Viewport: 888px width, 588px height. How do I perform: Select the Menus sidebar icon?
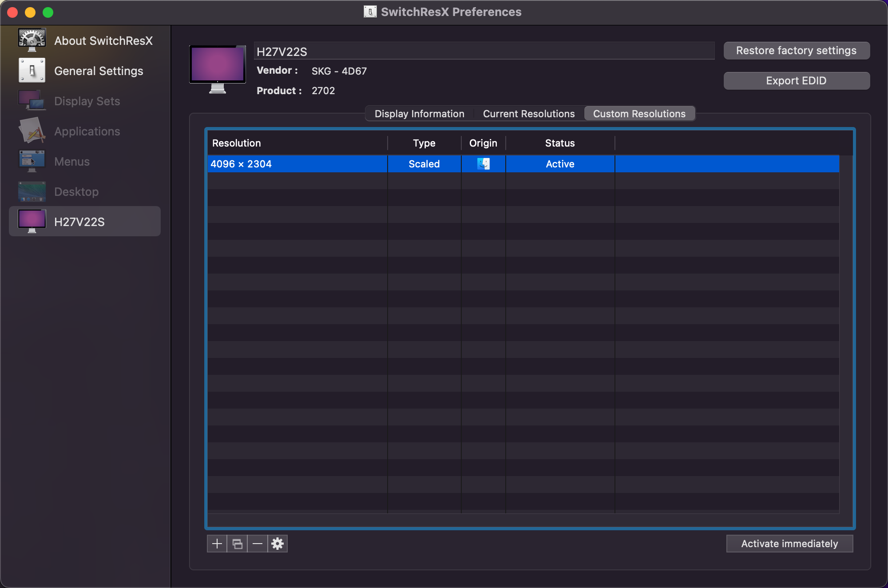[32, 161]
